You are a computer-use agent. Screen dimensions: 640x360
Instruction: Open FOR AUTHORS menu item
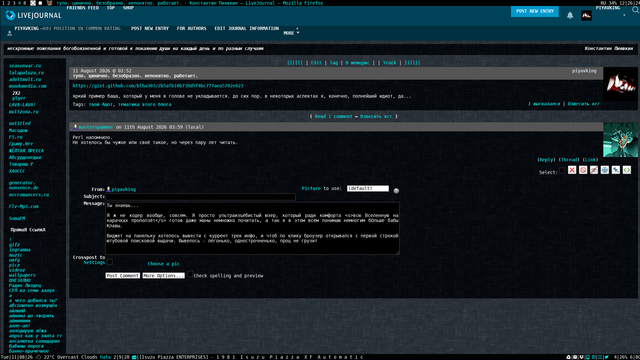tap(191, 29)
